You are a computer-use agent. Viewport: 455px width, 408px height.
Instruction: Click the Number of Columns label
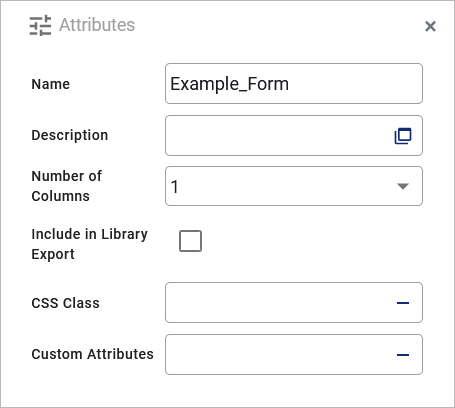pos(67,186)
